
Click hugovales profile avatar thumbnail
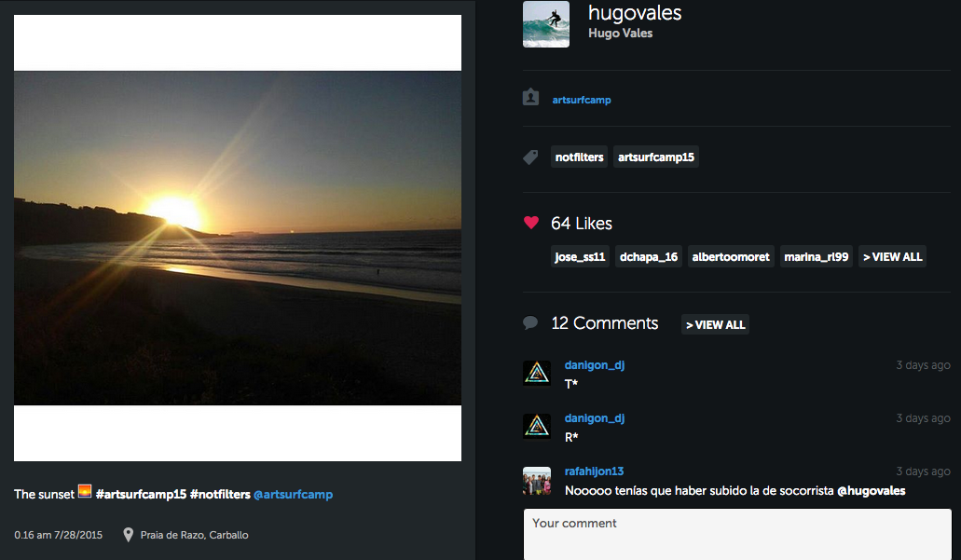[x=546, y=23]
